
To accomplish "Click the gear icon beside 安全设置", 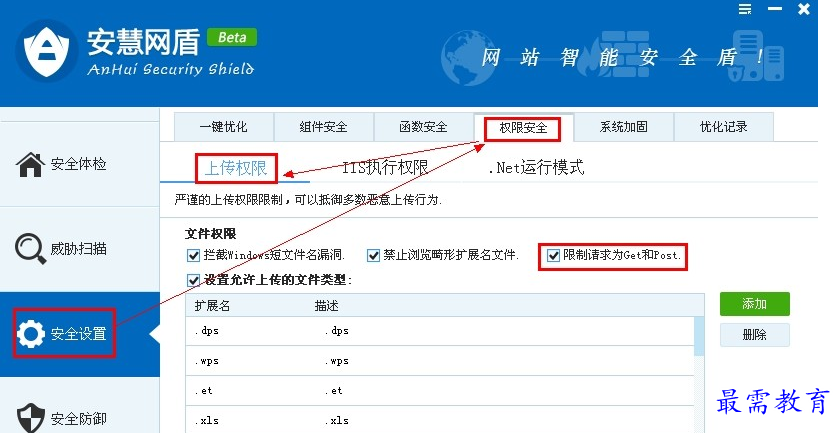I will pos(31,334).
